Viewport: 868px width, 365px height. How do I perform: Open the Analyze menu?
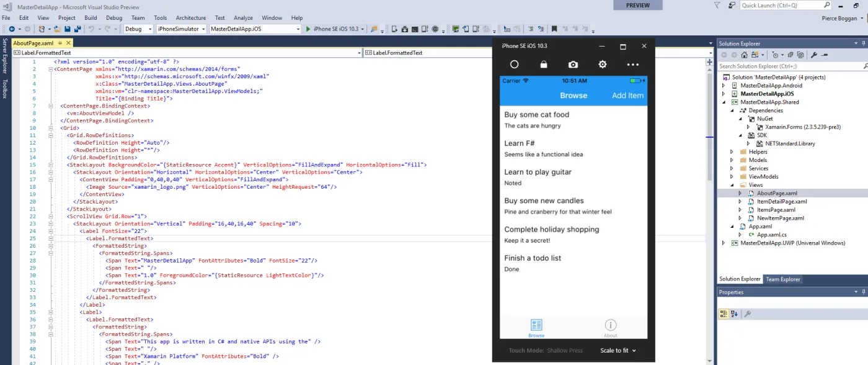coord(243,18)
